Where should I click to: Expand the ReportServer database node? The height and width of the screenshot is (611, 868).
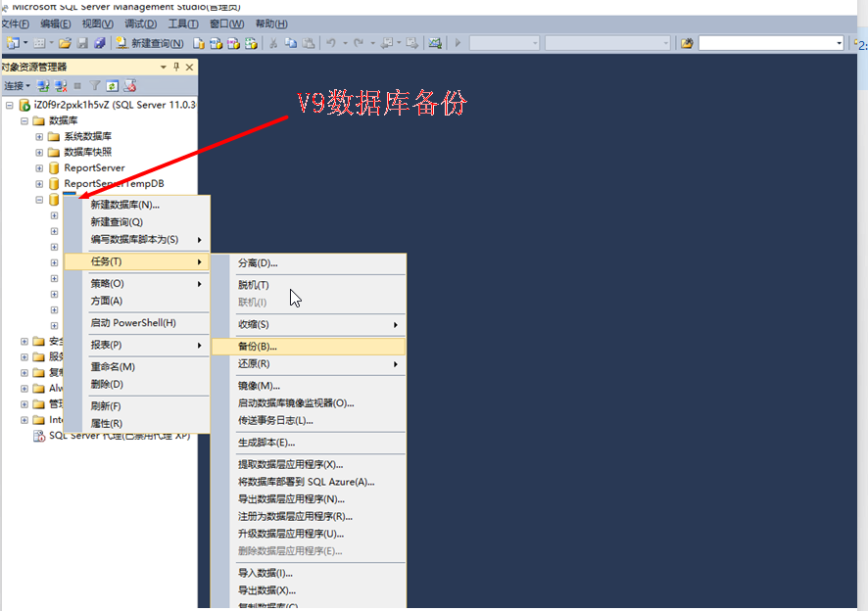pyautogui.click(x=39, y=167)
